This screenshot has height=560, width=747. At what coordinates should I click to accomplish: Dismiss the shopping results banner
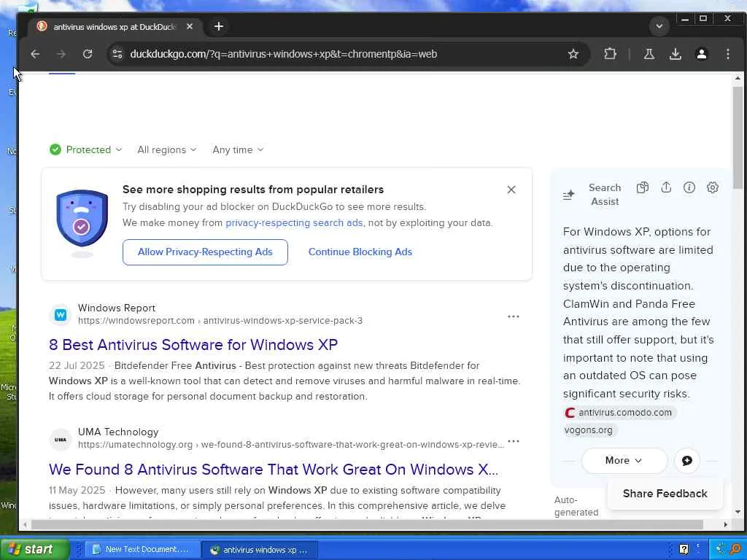point(511,190)
